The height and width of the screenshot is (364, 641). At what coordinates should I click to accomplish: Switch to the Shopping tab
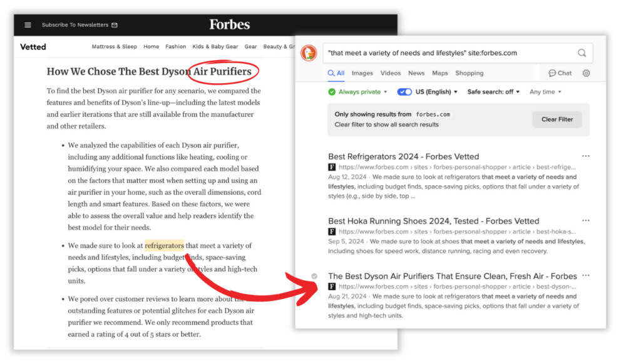(469, 73)
